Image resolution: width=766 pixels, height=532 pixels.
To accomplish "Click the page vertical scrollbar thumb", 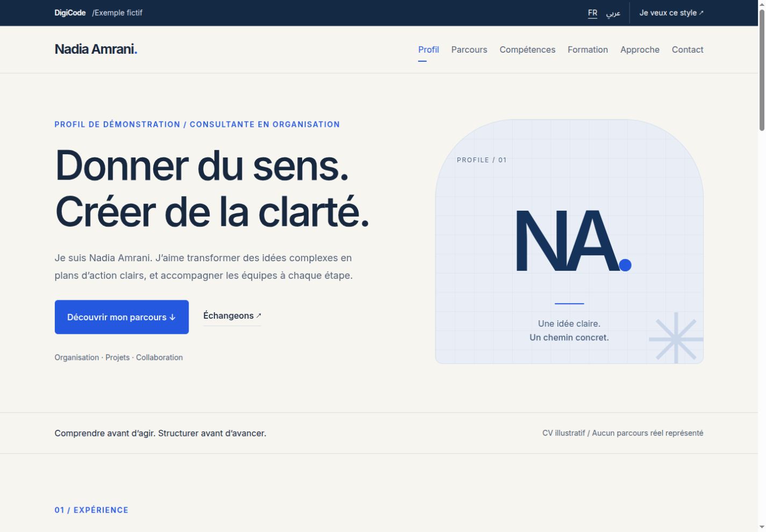I will click(x=762, y=70).
